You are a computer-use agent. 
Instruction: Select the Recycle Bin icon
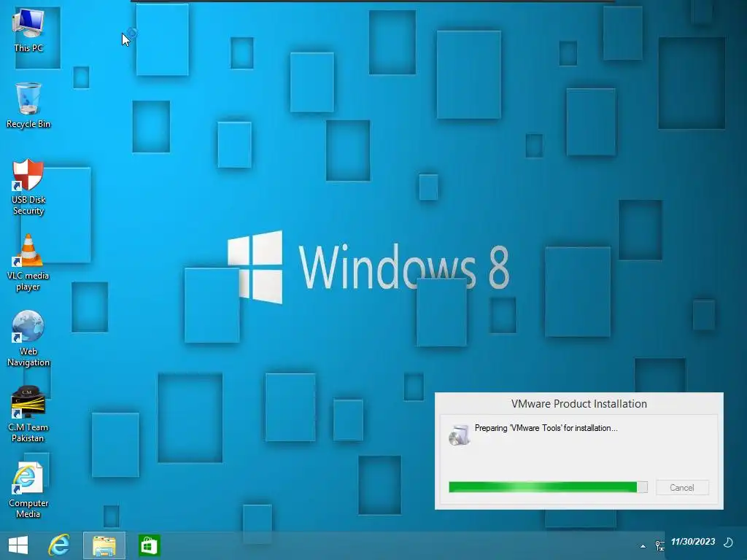tap(28, 105)
